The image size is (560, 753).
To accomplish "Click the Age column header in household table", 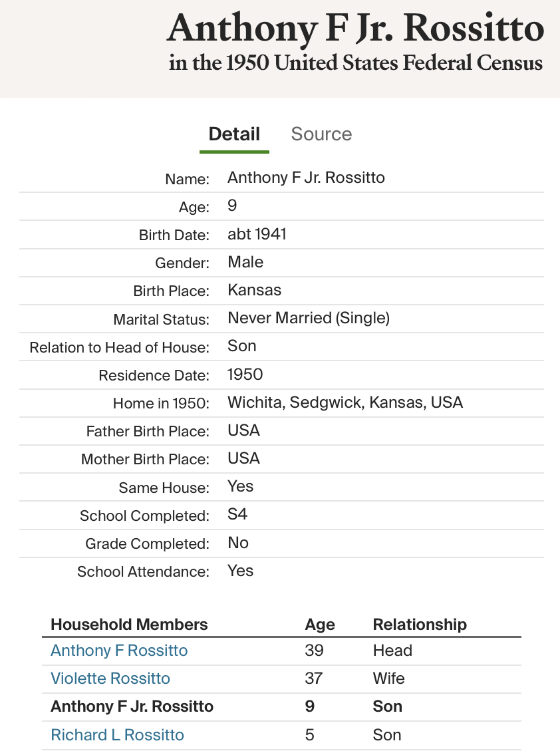I will pyautogui.click(x=320, y=625).
